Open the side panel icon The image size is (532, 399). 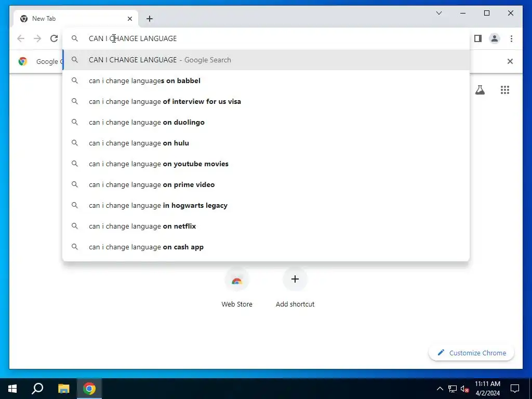478,38
